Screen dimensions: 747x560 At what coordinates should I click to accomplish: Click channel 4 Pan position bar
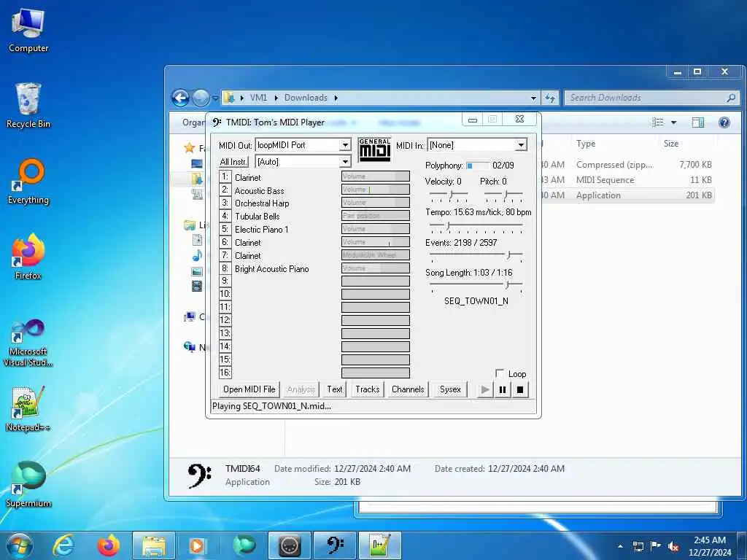[376, 216]
